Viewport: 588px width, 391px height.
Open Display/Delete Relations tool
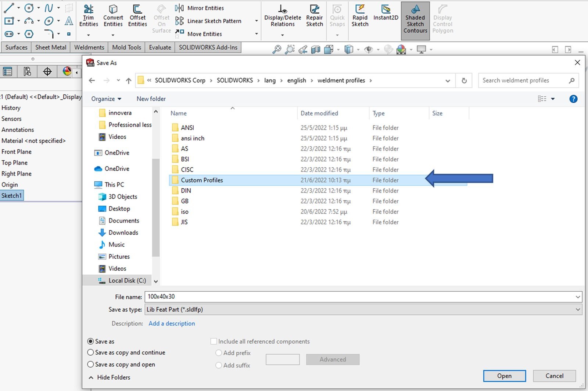point(282,16)
